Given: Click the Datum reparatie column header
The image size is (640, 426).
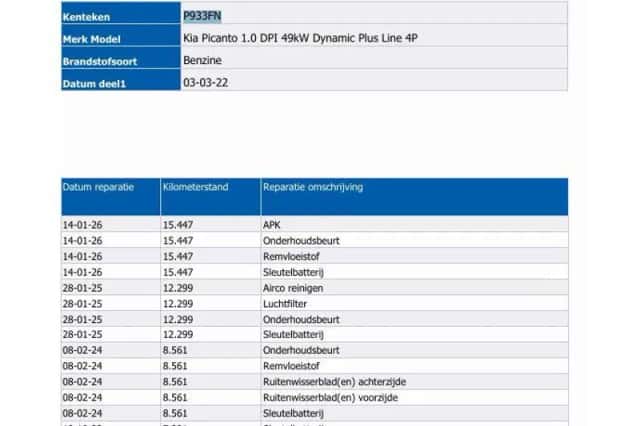Looking at the screenshot, I should 111,196.
